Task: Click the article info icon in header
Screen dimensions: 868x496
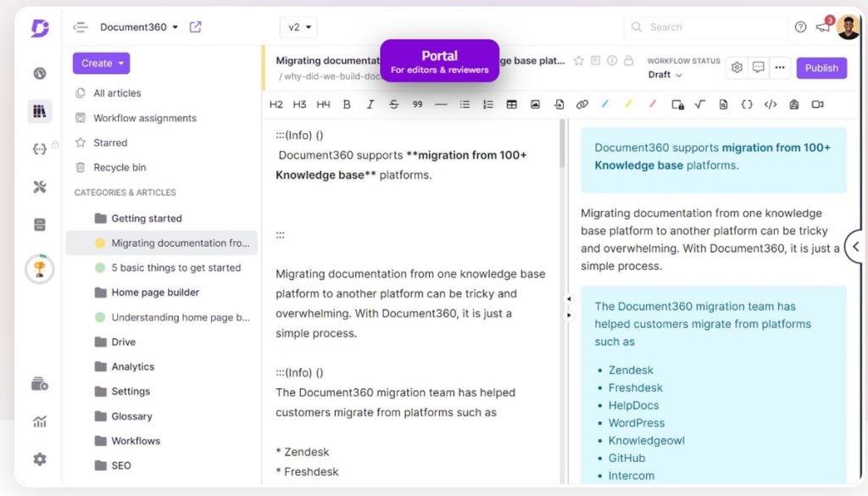Action: coord(612,60)
